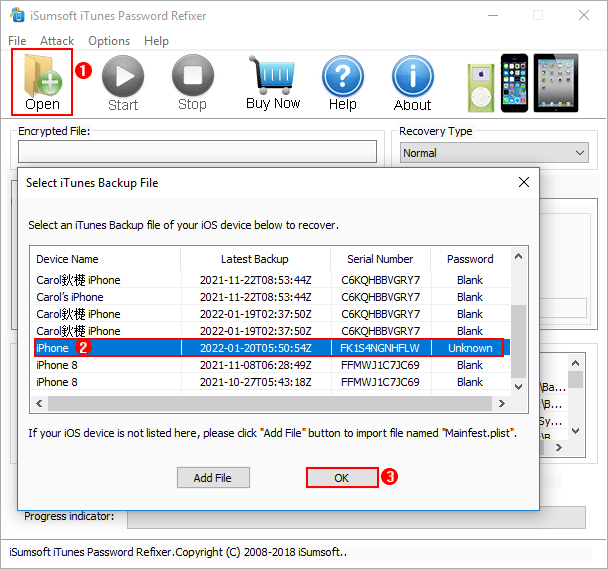Open the Help menu
This screenshot has height=569, width=608.
coord(156,41)
